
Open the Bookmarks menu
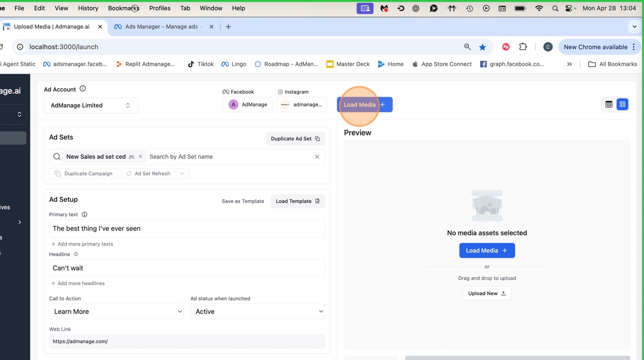tap(124, 8)
